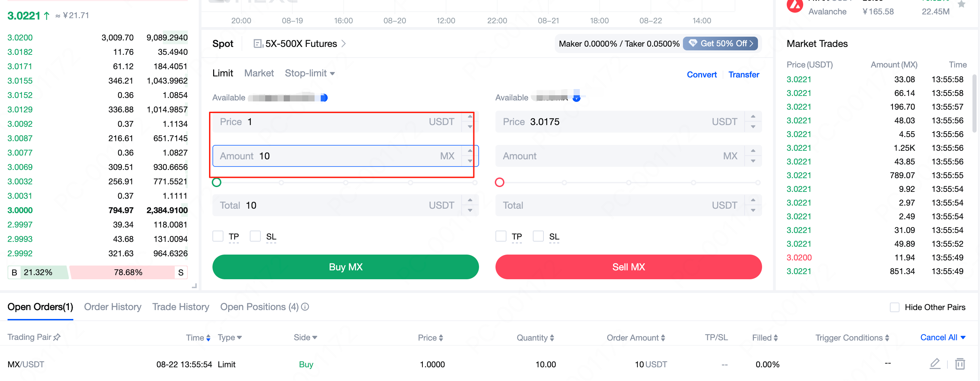Viewport: 980px width, 381px height.
Task: Select the Market order tab
Action: click(259, 73)
